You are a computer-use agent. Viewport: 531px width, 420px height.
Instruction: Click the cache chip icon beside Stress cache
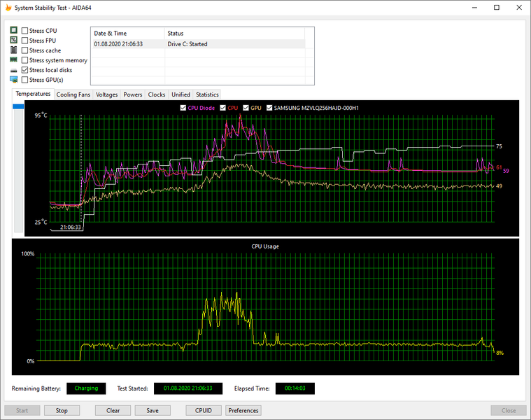point(13,50)
